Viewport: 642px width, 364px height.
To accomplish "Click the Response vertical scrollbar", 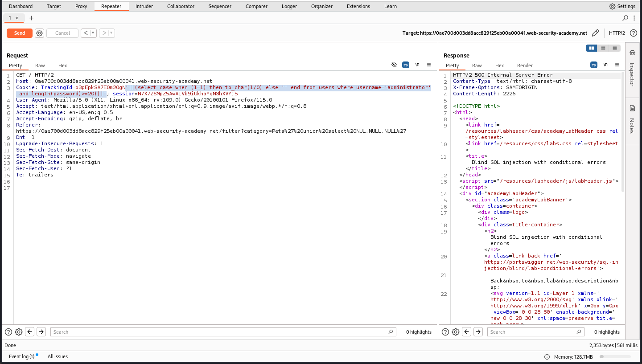I will click(x=623, y=131).
